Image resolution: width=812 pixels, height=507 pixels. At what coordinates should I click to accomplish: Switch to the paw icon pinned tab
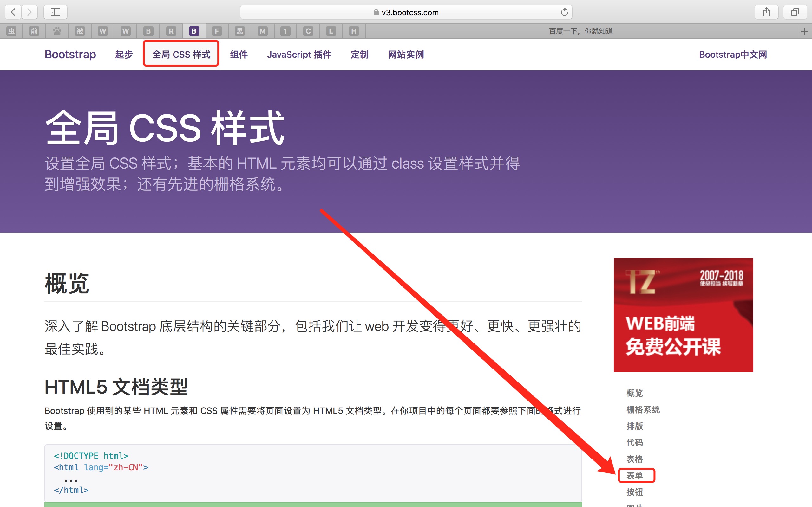57,31
